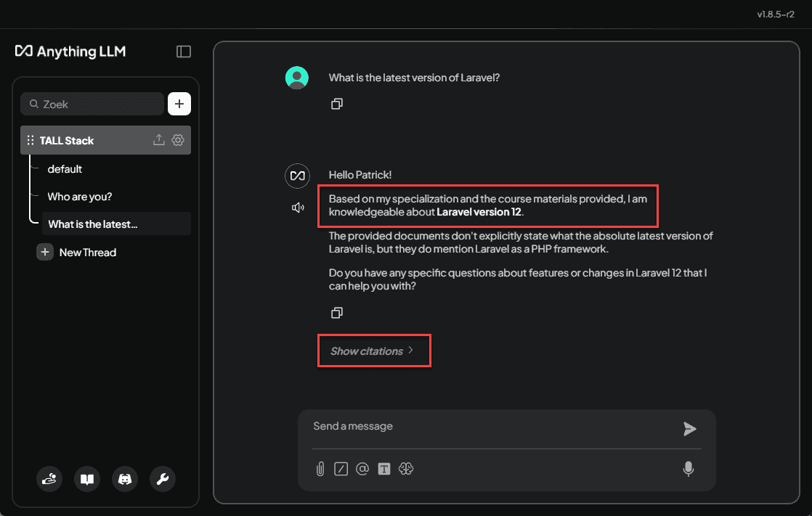Viewport: 812px width, 516px height.
Task: Open TALL Stack workspace settings gear
Action: (x=178, y=141)
